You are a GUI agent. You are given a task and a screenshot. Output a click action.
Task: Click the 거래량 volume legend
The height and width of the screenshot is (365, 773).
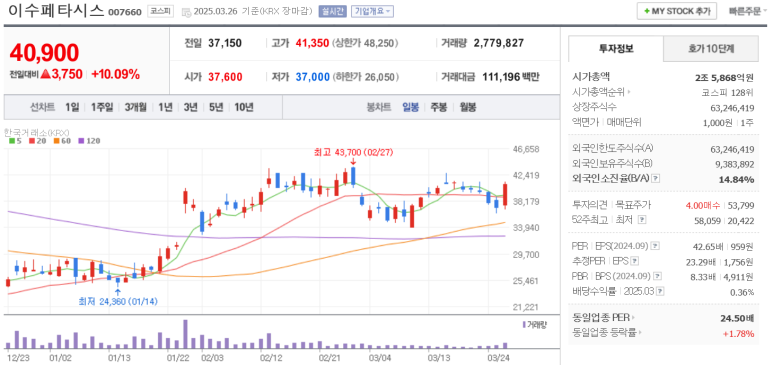click(x=534, y=325)
